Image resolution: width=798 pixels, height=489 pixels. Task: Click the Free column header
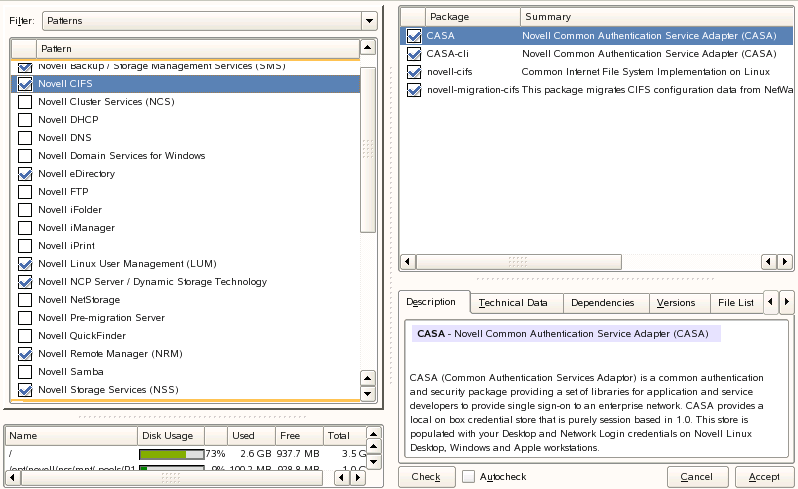pos(299,436)
